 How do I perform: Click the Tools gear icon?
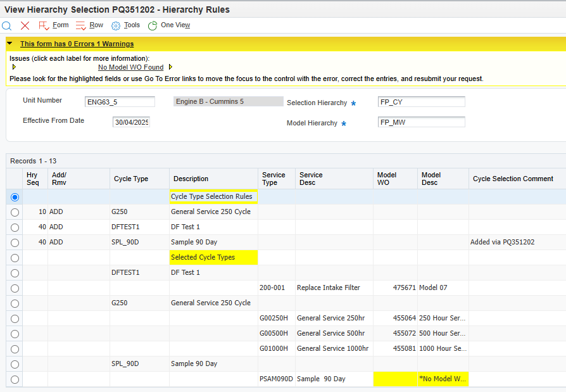point(116,25)
